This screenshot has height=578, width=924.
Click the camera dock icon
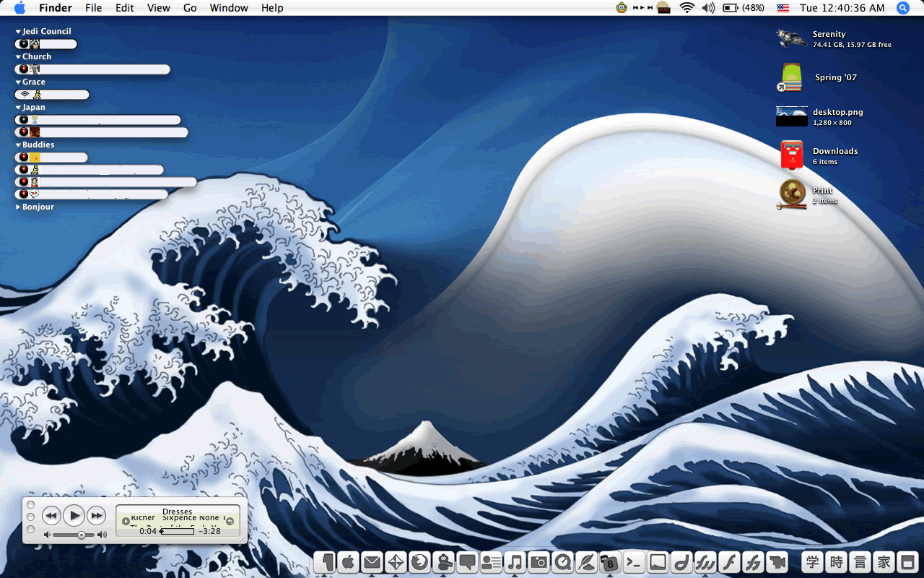[539, 561]
